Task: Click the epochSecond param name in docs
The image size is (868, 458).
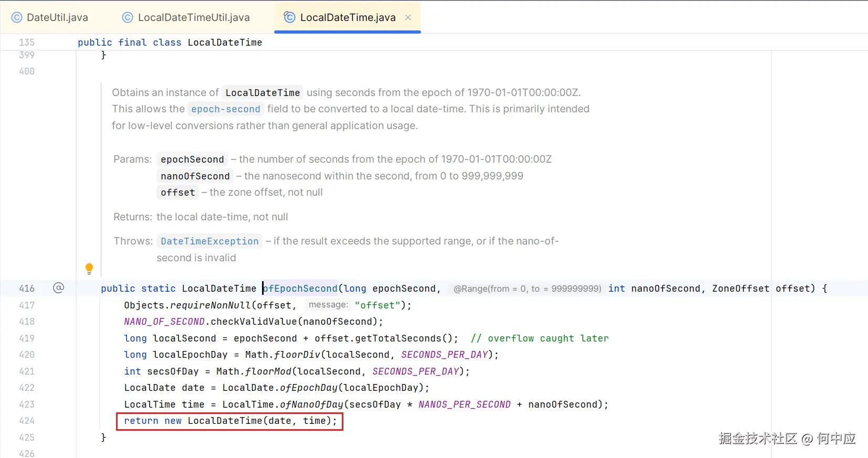Action: click(x=192, y=159)
